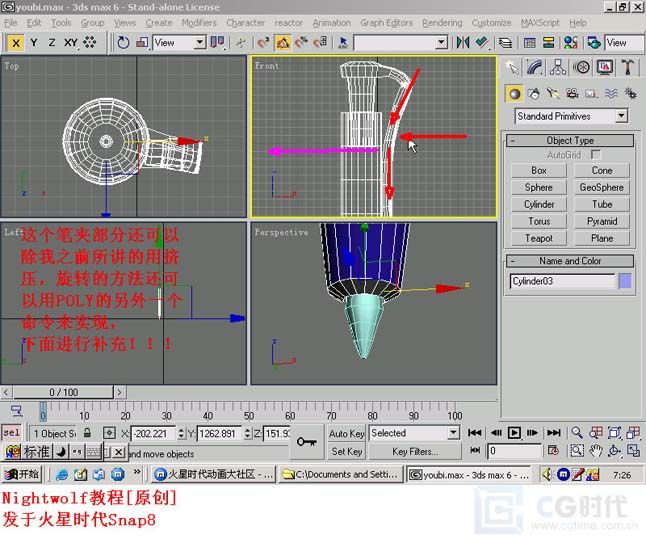
Task: Select Cameras category icon
Action: click(x=572, y=94)
